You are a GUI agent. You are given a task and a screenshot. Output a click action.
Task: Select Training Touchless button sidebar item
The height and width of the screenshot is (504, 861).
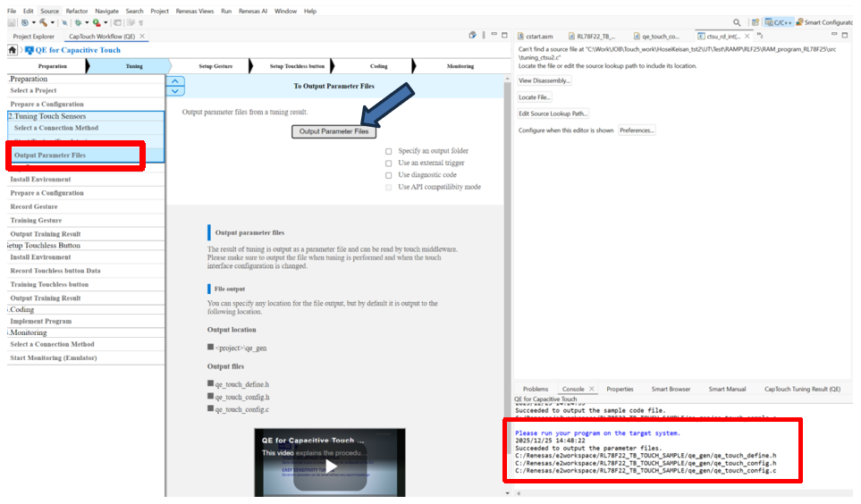click(x=86, y=284)
